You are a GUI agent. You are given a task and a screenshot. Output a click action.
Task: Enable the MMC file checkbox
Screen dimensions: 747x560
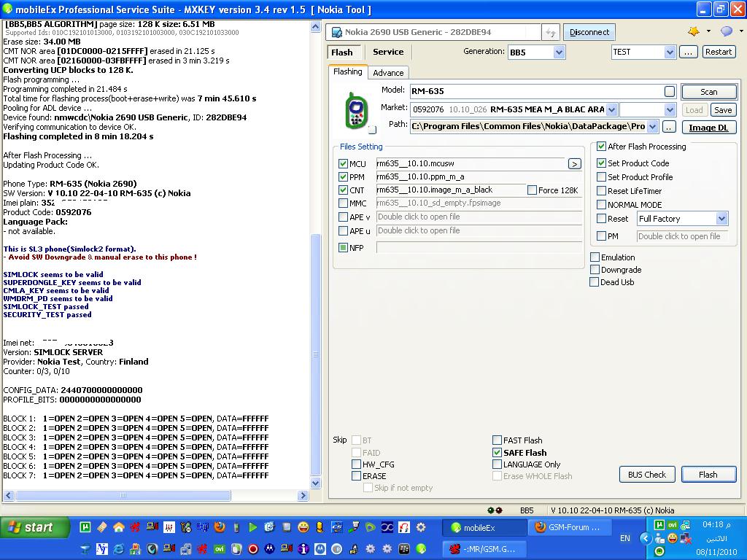click(x=343, y=203)
